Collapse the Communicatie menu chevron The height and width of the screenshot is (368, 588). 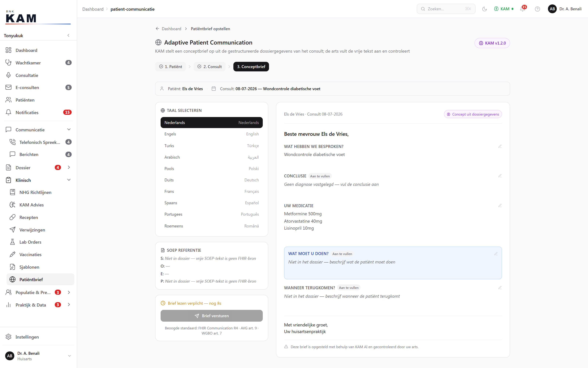[69, 130]
